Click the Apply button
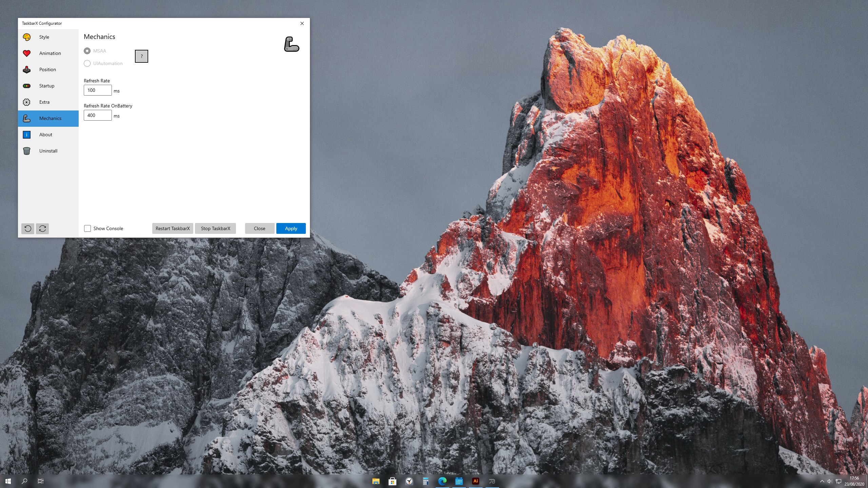868x488 pixels. 291,228
